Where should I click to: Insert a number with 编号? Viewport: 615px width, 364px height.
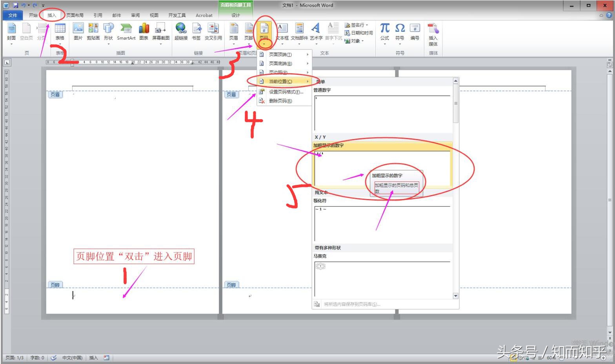415,32
